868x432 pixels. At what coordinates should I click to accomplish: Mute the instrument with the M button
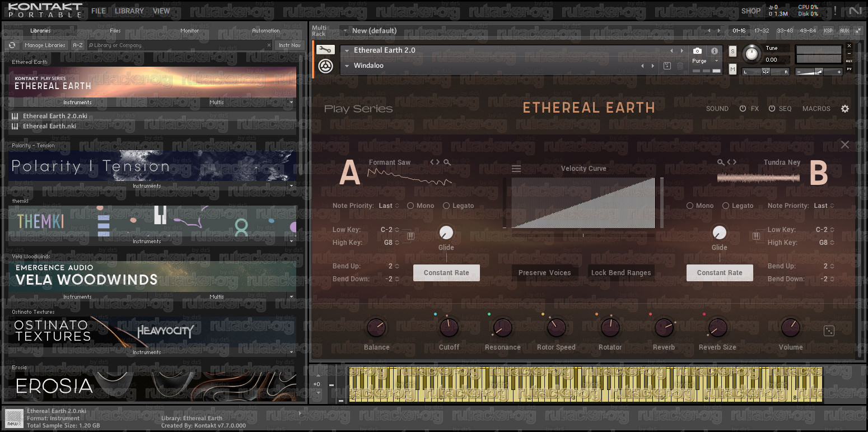[732, 69]
